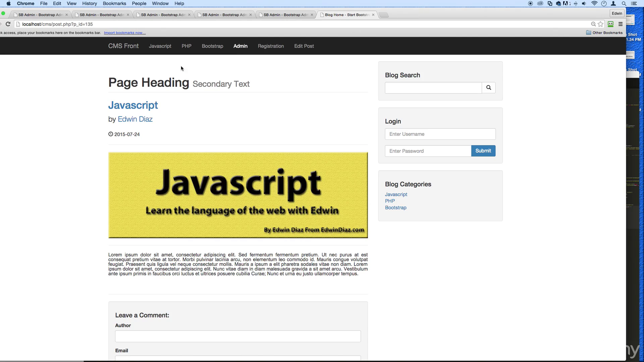Click the address bar URL
The image size is (644, 362).
point(57,24)
